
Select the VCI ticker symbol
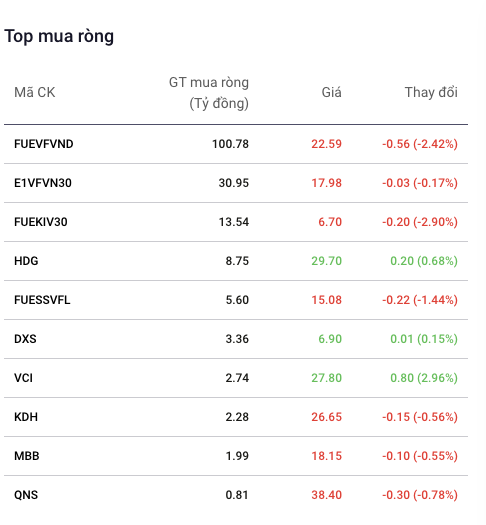click(23, 378)
